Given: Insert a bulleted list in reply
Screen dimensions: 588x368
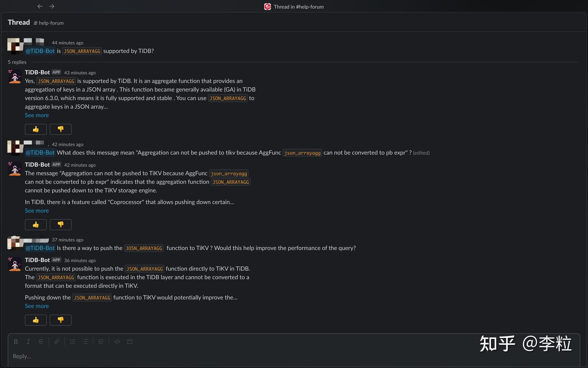Looking at the screenshot, I should [85, 341].
